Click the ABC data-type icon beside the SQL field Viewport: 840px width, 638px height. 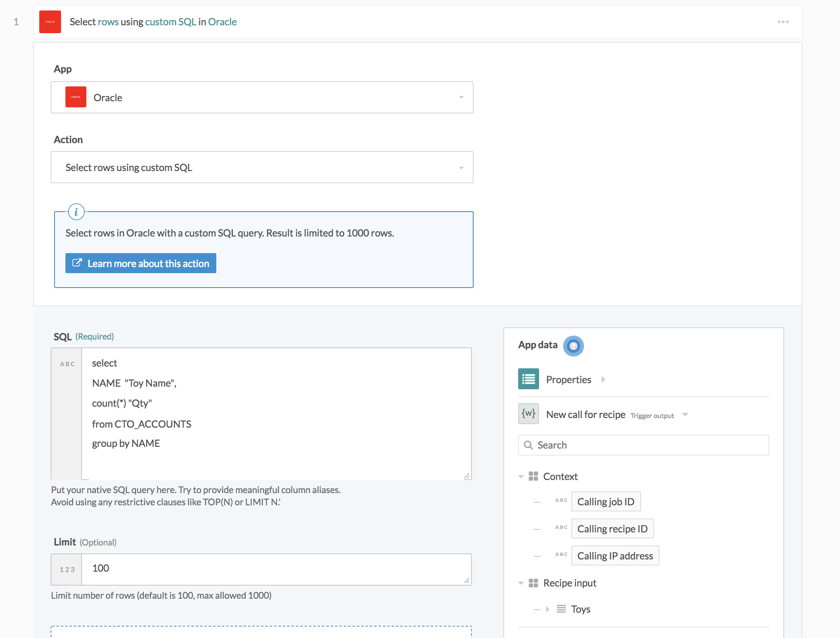(x=67, y=364)
